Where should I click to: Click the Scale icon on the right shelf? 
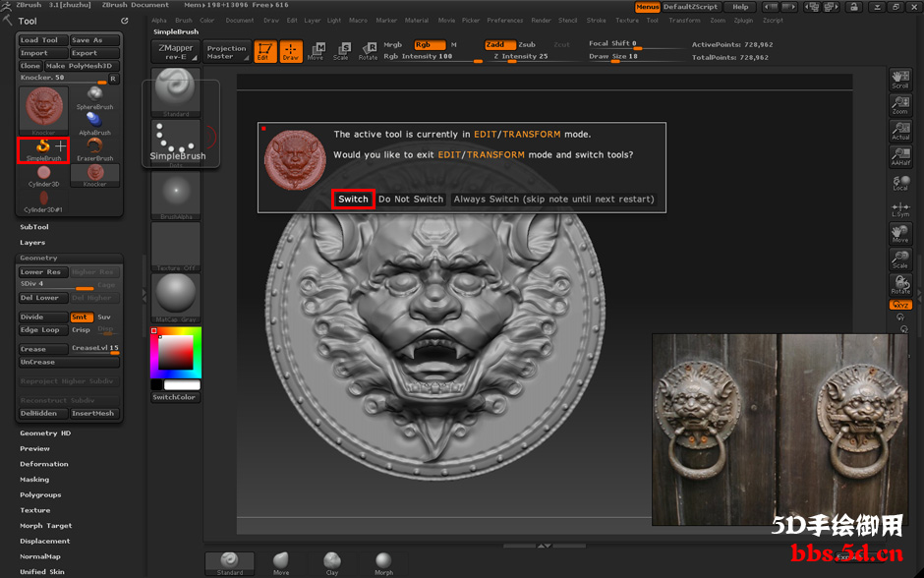coord(900,260)
